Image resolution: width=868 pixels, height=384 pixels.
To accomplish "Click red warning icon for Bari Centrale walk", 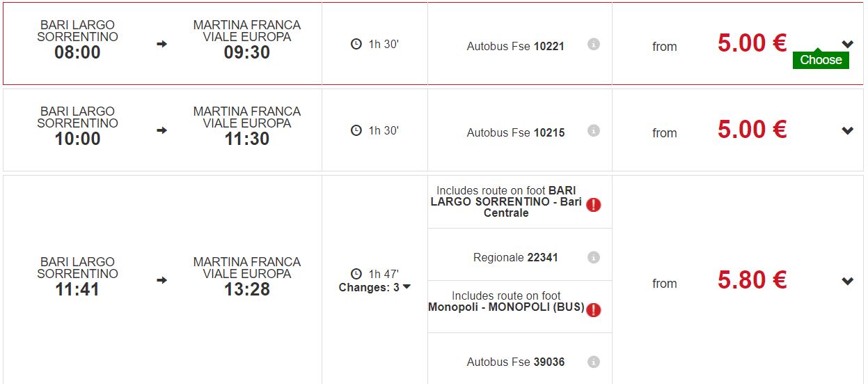I will click(593, 205).
